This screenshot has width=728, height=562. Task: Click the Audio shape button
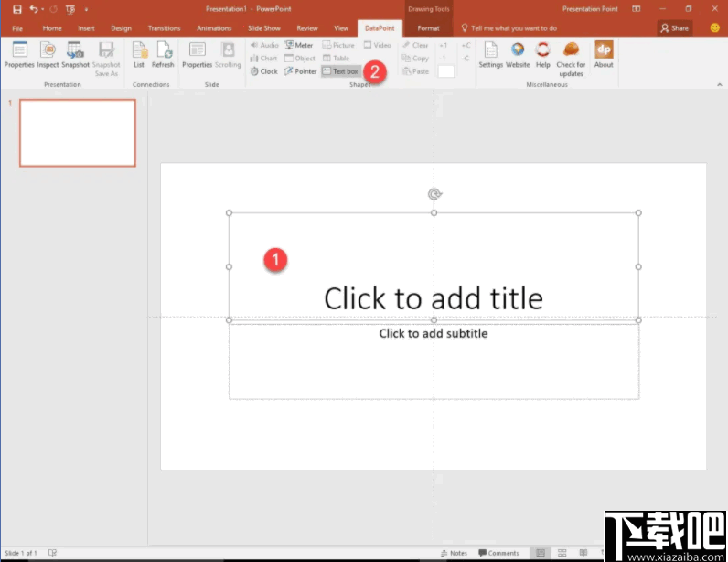click(x=264, y=45)
